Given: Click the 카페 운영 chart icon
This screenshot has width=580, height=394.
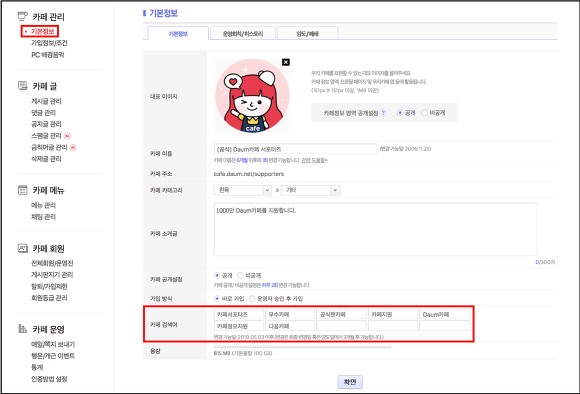Looking at the screenshot, I should (23, 329).
